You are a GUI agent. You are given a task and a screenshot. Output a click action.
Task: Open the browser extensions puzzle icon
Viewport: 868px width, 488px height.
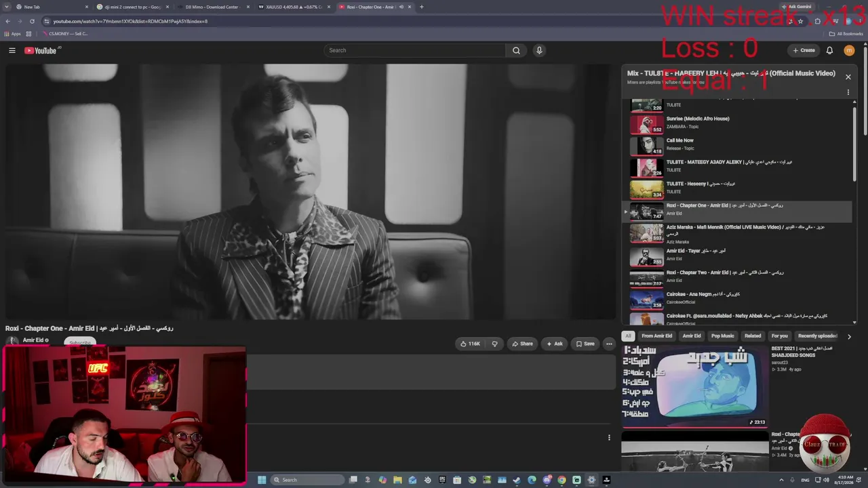(817, 21)
